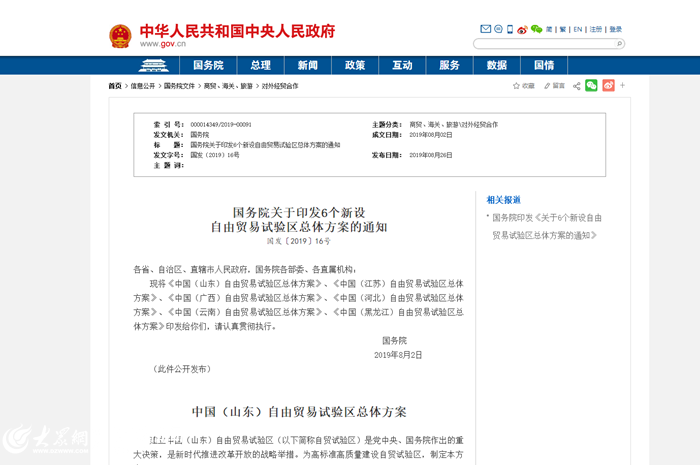Click 信息公开 breadcrumb link
The width and height of the screenshot is (700, 465).
[x=142, y=86]
